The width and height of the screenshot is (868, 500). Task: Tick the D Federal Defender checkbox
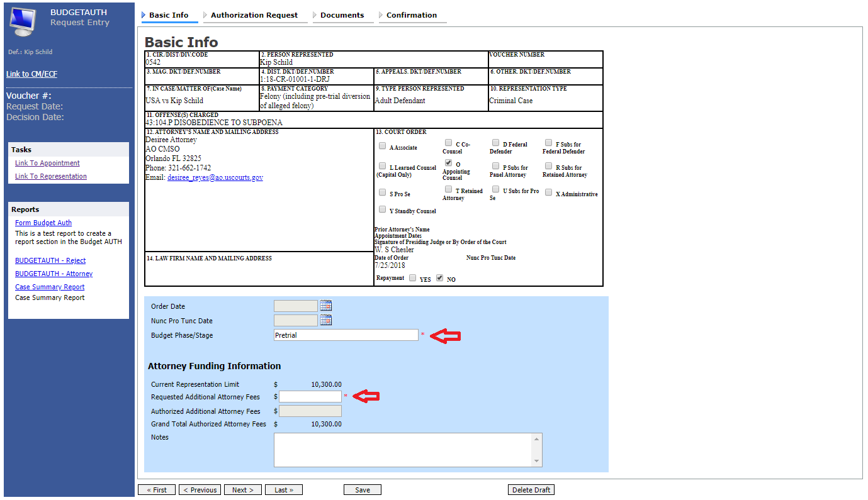point(496,143)
